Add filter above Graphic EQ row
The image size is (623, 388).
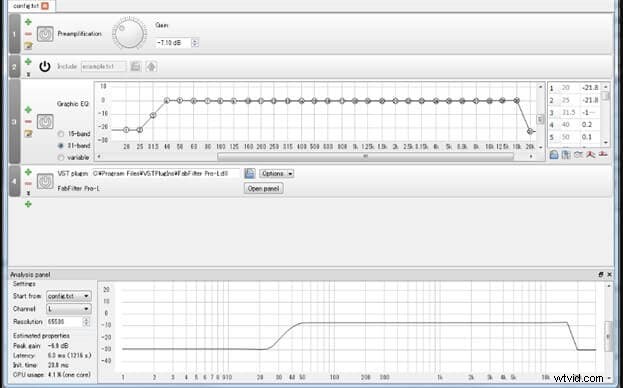tap(28, 110)
